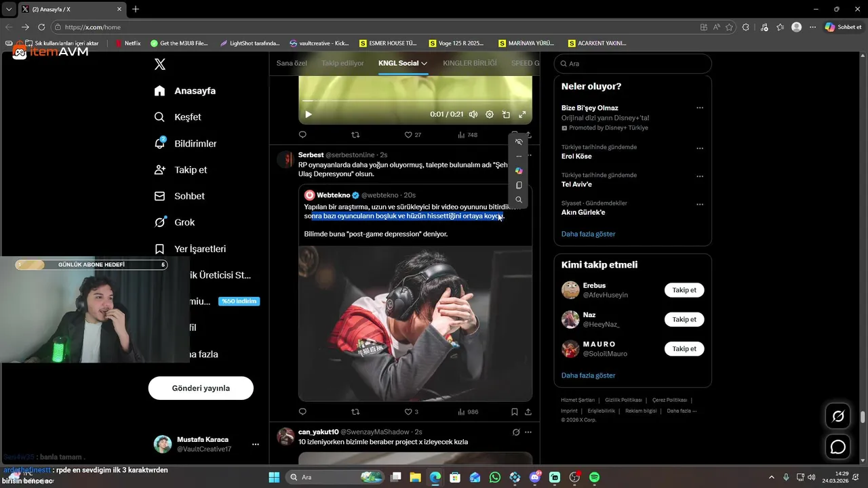Open Yer İşaretleri bookmarks
The width and height of the screenshot is (868, 488).
pos(190,249)
